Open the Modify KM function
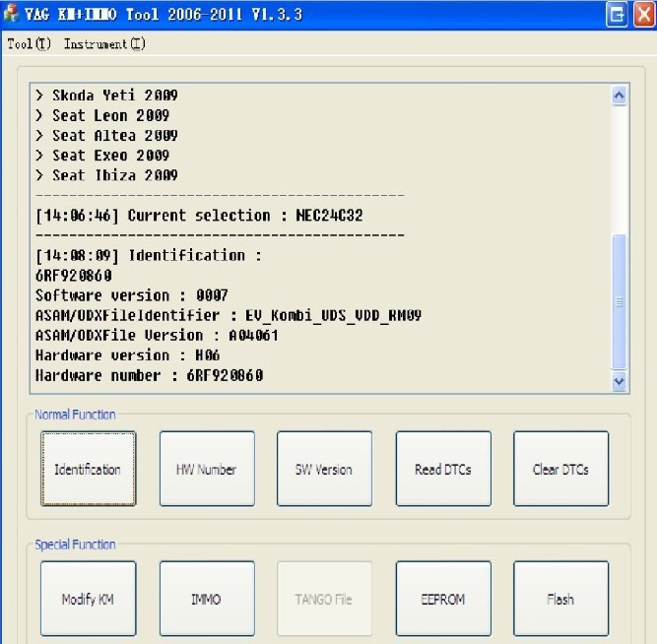 [89, 599]
